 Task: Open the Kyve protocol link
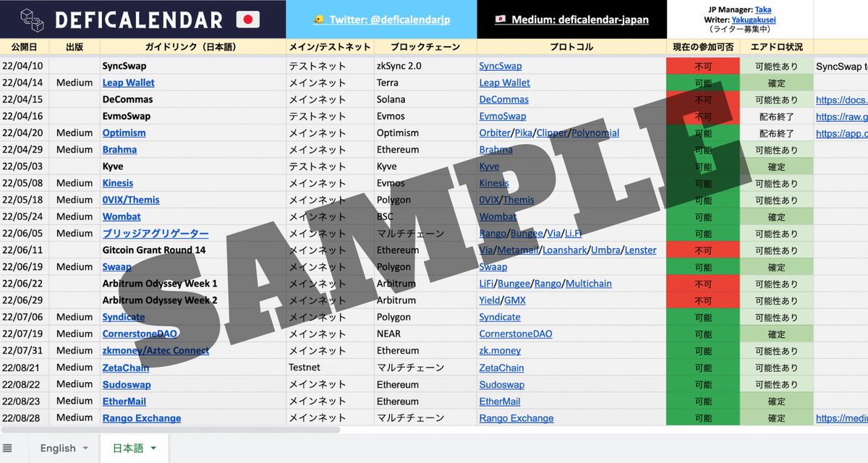tap(489, 166)
